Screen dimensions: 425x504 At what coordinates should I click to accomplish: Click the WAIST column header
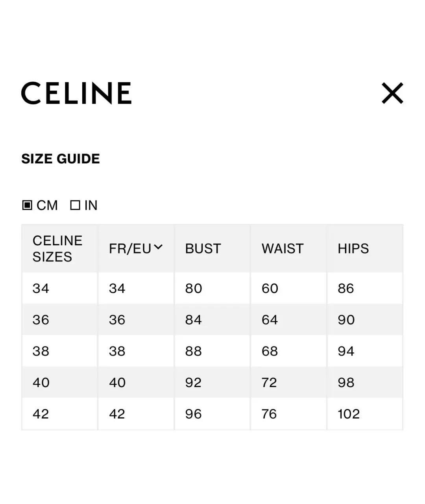282,248
